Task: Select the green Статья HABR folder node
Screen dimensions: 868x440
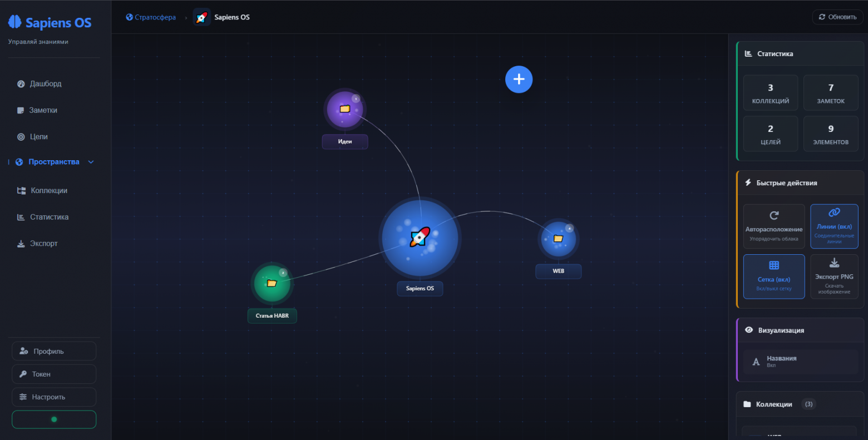Action: point(272,283)
